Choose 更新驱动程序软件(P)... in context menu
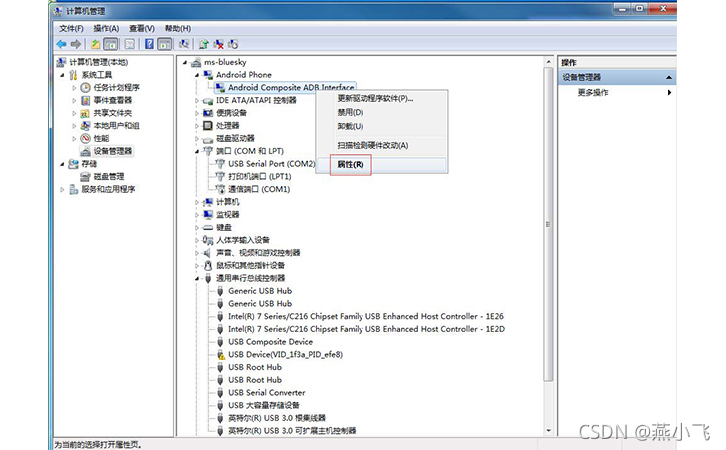The height and width of the screenshot is (450, 726). pos(382,99)
